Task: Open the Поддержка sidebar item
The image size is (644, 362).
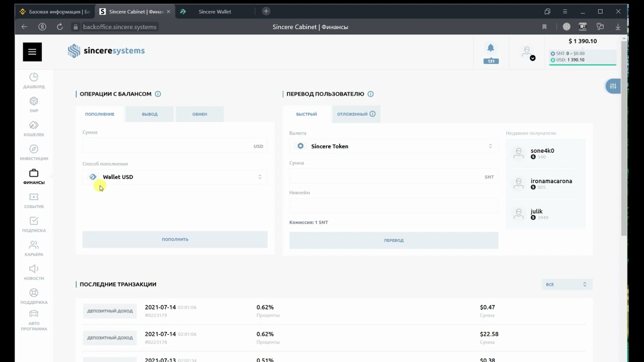Action: [34, 296]
